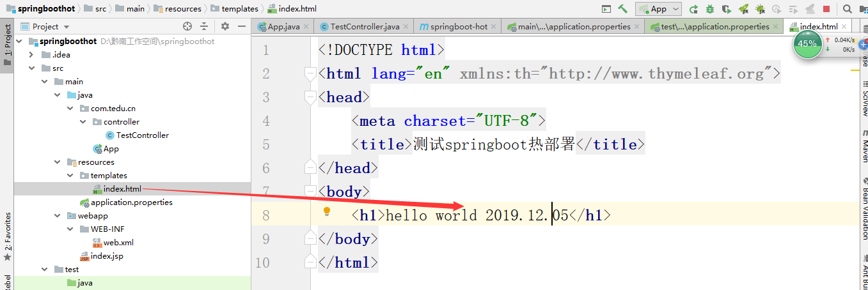Click the grayed profiler clock-run icon
The image size is (868, 290).
pos(776,9)
